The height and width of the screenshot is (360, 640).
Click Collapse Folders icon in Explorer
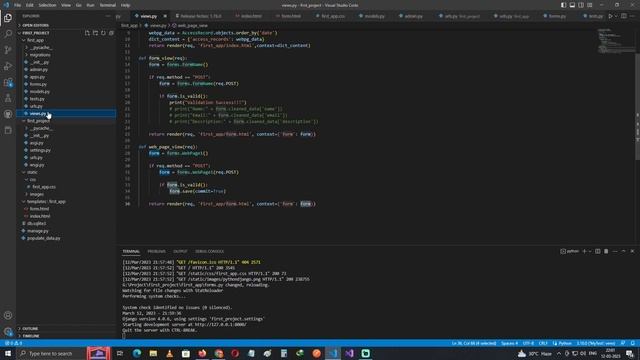[111, 33]
